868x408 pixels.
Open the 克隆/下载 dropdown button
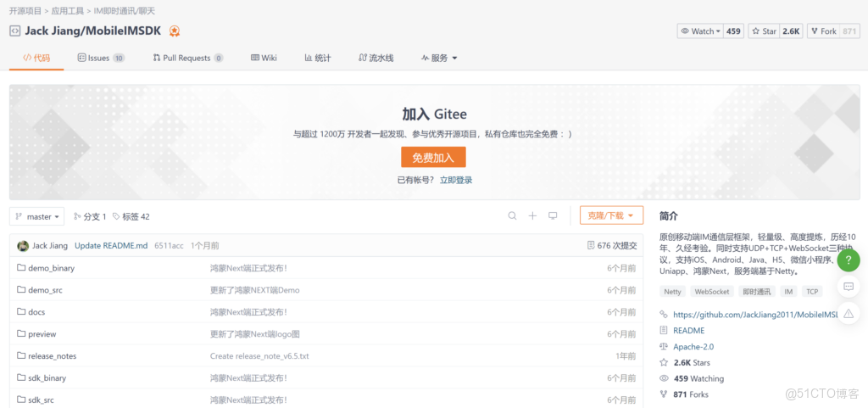pyautogui.click(x=611, y=216)
